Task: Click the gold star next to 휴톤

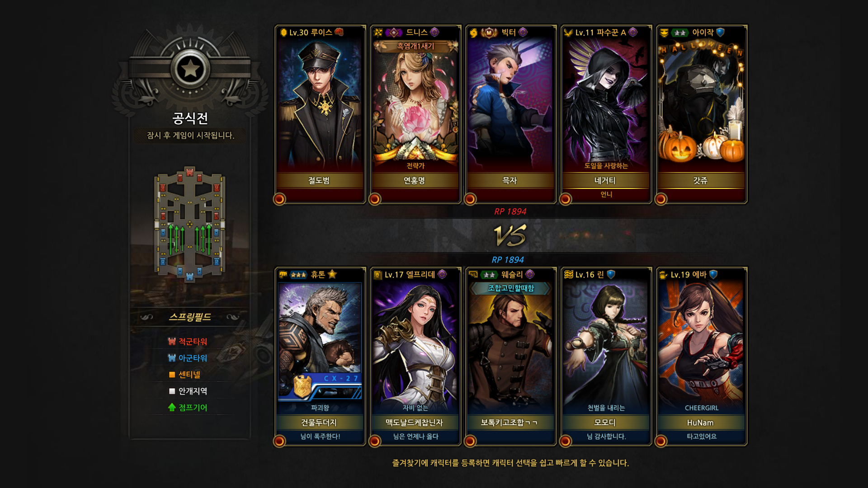Action: 332,274
